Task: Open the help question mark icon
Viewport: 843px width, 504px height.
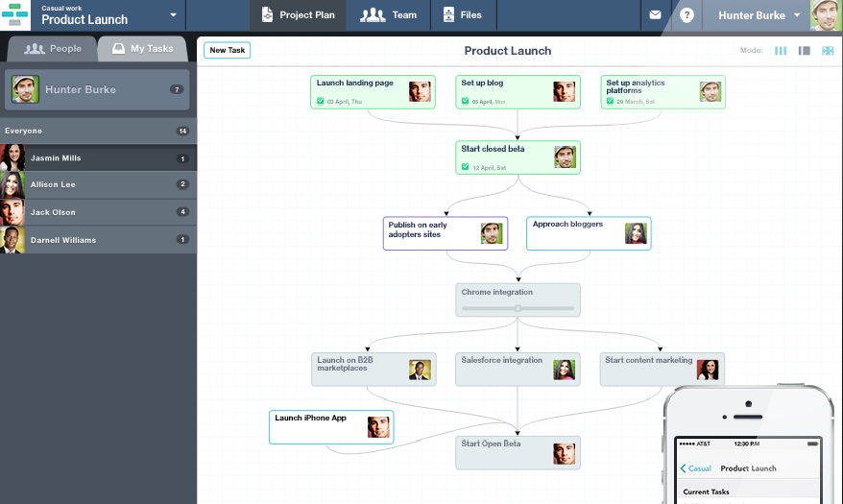Action: [x=686, y=15]
